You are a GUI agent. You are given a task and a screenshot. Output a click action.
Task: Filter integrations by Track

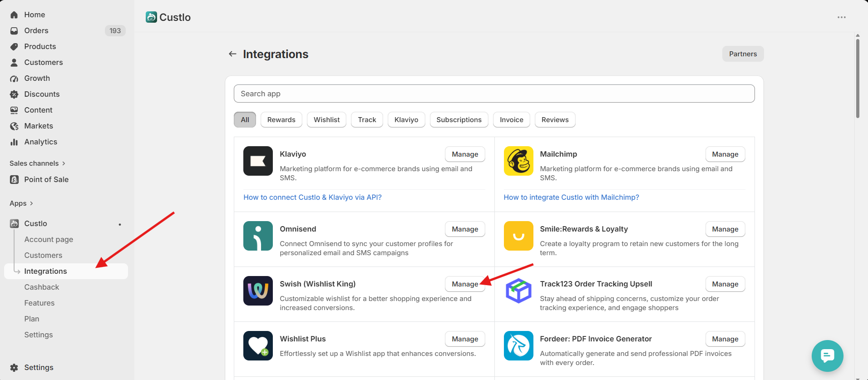coord(367,120)
